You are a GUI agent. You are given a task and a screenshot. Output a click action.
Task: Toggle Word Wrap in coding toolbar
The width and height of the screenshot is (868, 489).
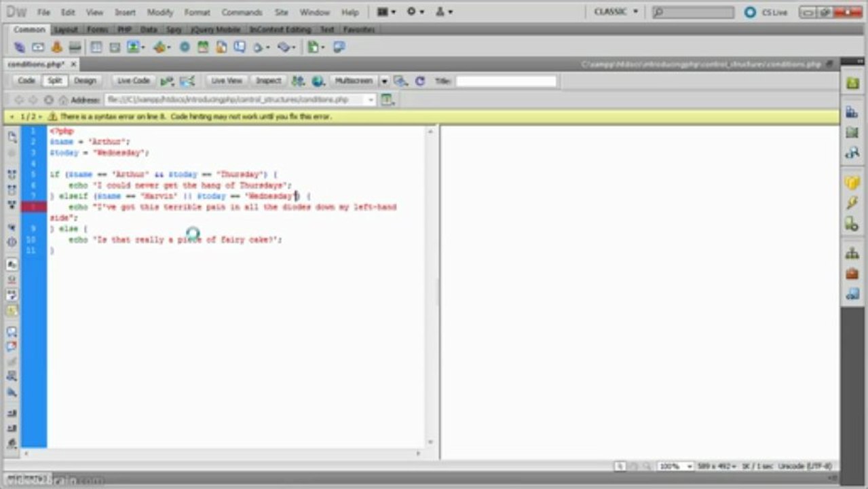tap(12, 295)
